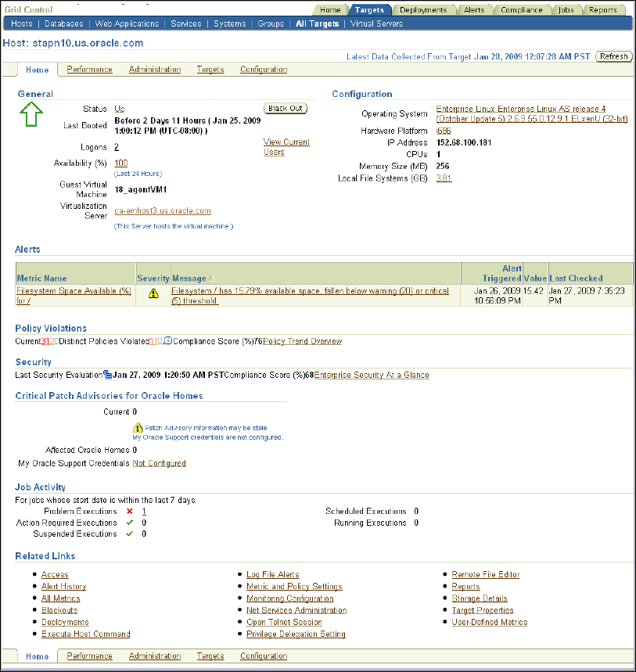Open View Current Users link
Viewport: 636px width, 672px height.
click(286, 146)
